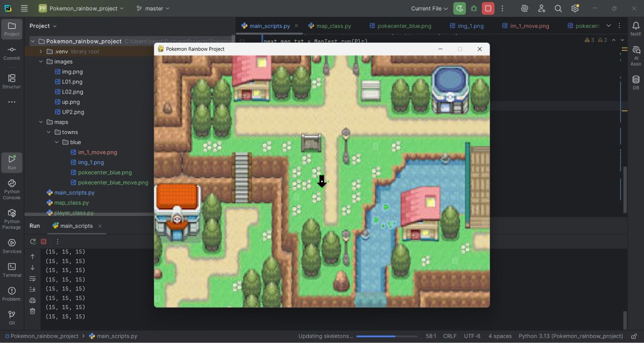Screen dimensions: 644x343
Task: Toggle scroll to end in Run console
Action: [x=32, y=289]
